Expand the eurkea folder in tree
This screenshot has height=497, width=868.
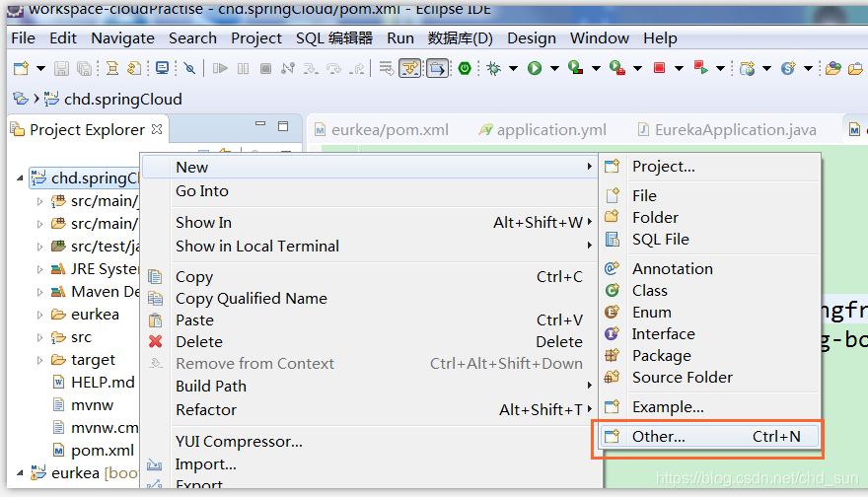39,315
